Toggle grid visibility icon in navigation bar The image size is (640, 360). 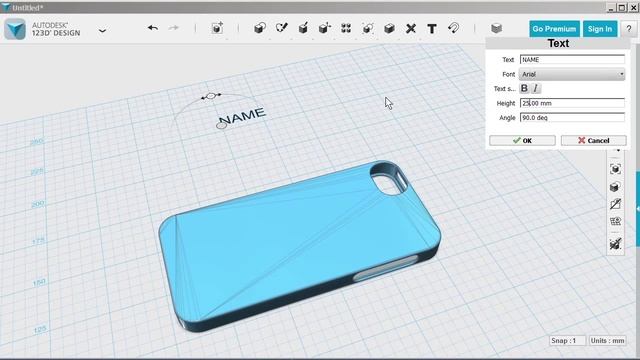615,222
